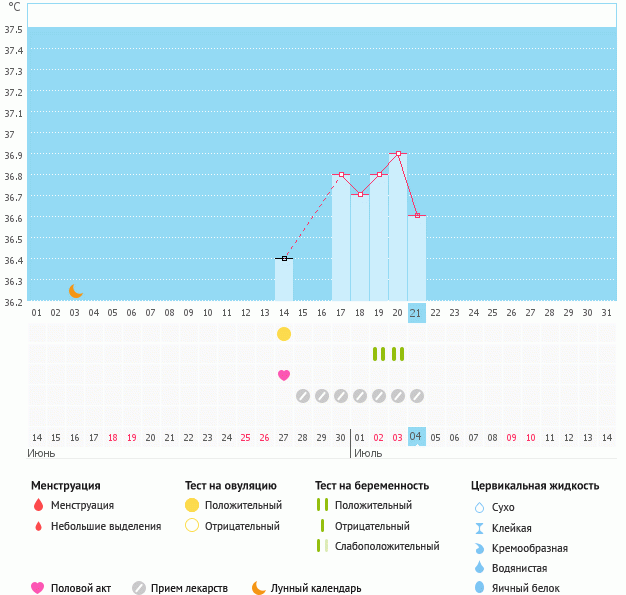This screenshot has height=595, width=626.
Task: Click the Лунный календарь legend moon icon
Action: click(x=259, y=588)
